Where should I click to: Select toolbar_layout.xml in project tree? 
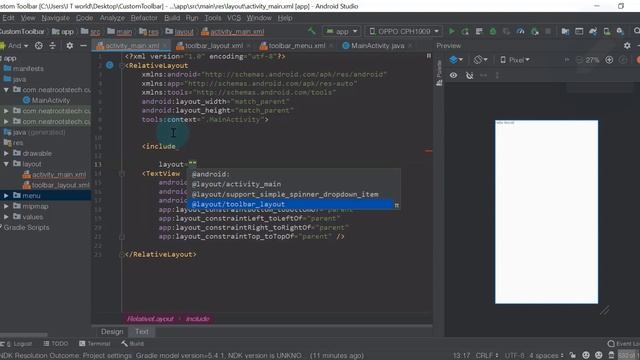(60, 185)
